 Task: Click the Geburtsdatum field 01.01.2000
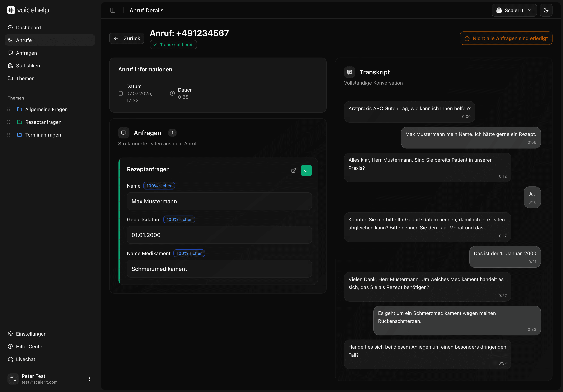click(219, 235)
